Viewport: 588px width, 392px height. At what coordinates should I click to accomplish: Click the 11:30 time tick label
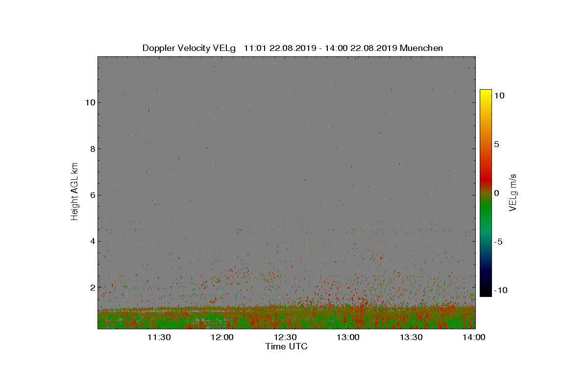click(x=159, y=337)
